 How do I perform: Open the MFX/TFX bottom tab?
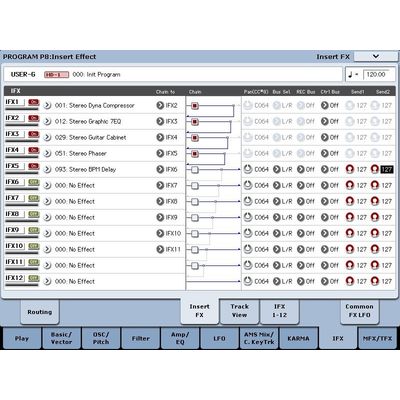coord(377,338)
